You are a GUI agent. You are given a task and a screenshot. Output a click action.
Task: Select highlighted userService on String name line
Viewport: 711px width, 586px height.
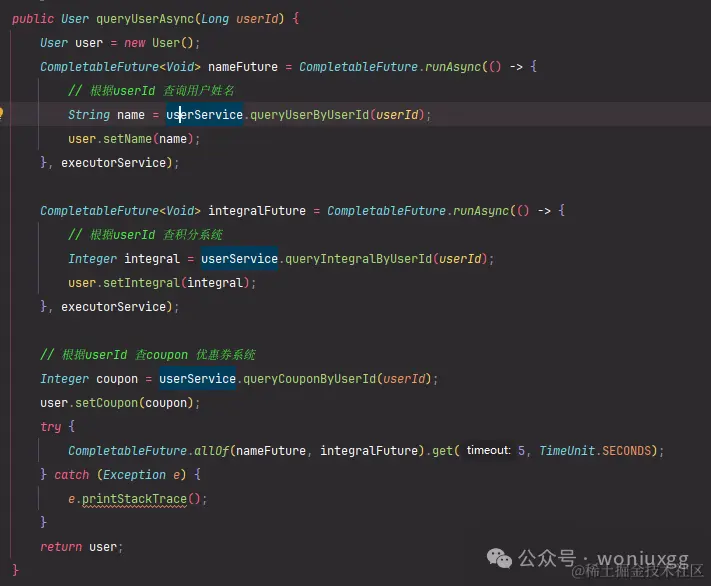pos(205,115)
